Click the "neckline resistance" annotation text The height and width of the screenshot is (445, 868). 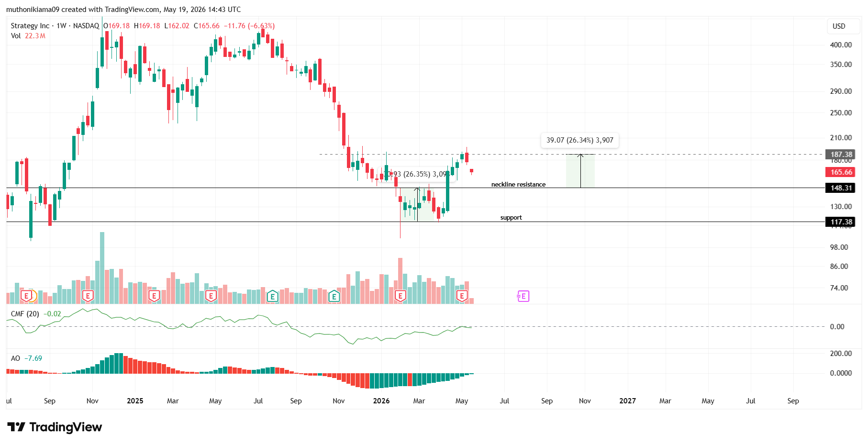[x=518, y=185]
